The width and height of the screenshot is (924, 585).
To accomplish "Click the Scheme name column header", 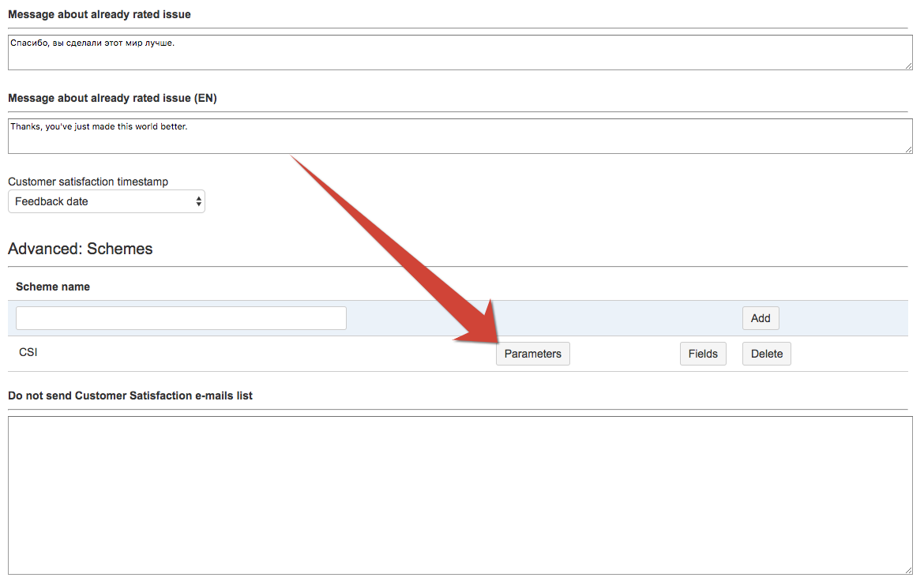I will (x=53, y=287).
